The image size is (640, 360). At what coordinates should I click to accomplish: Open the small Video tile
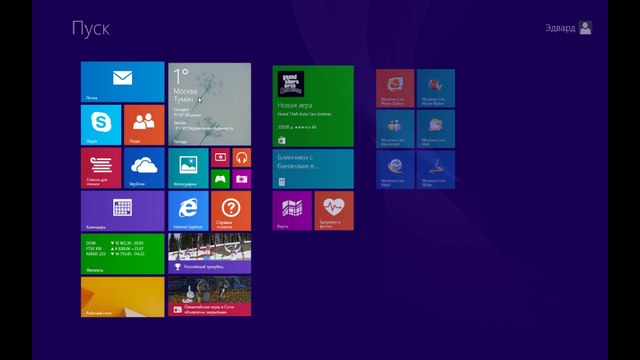coord(220,158)
